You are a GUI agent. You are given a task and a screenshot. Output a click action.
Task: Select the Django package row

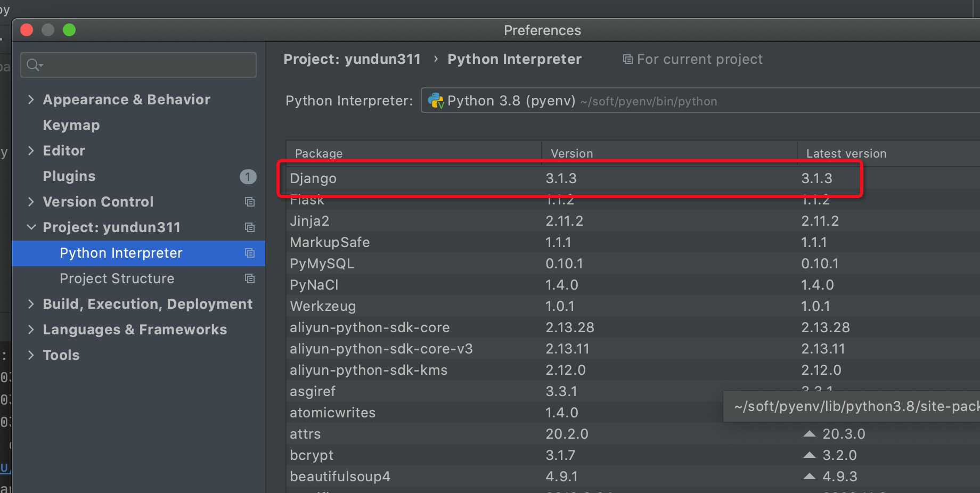pyautogui.click(x=415, y=178)
